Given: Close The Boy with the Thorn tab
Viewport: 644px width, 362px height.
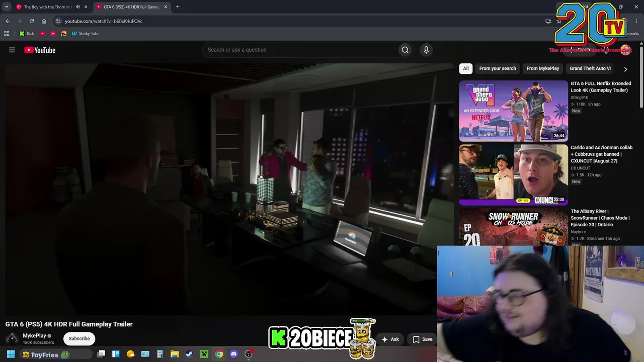Looking at the screenshot, I should pos(86,7).
